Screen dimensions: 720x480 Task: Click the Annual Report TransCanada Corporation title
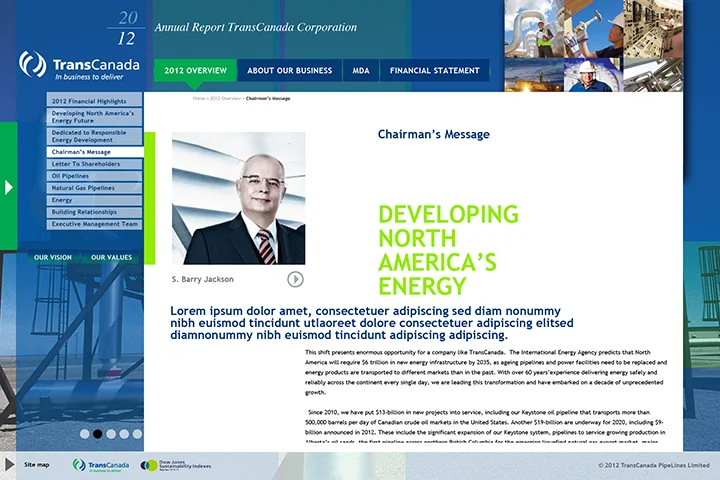(x=256, y=27)
